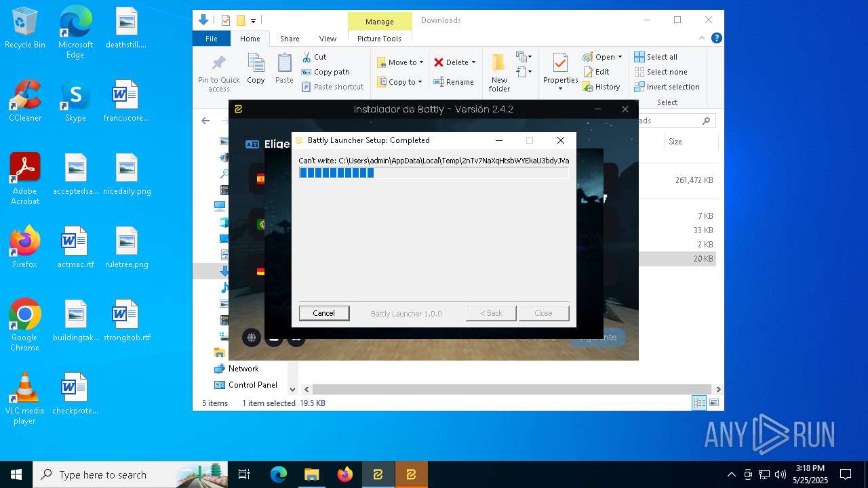Click the Copy ribbon icon
The image size is (868, 488).
click(x=256, y=69)
